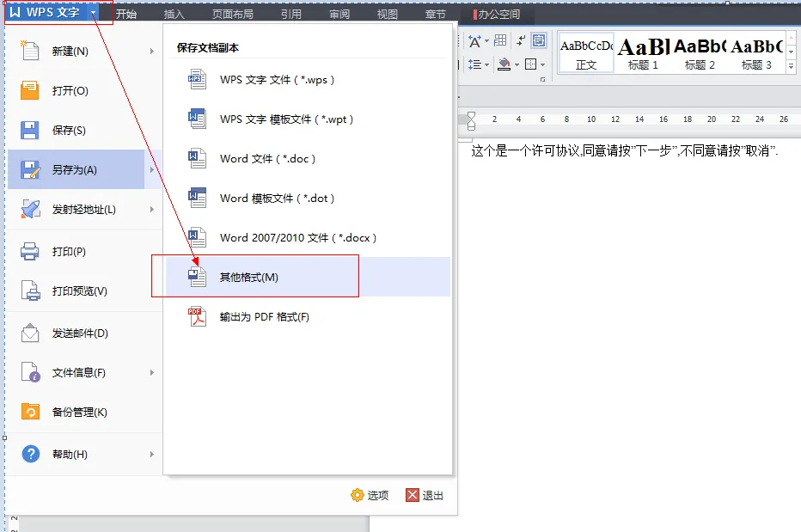Click the highlighted text-frame ribbon icon

(x=538, y=40)
